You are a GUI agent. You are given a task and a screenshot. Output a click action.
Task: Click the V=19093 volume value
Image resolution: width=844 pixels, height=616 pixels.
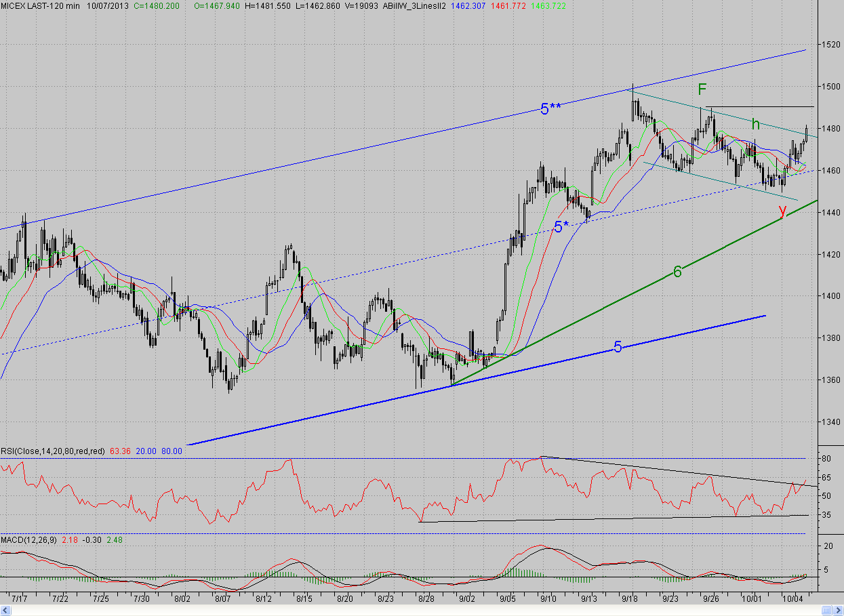click(361, 5)
